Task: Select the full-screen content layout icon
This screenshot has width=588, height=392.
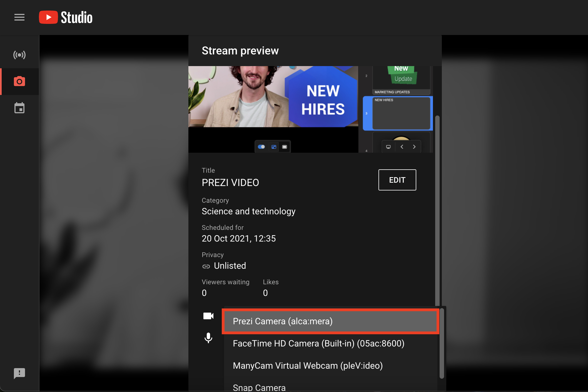Action: click(285, 147)
